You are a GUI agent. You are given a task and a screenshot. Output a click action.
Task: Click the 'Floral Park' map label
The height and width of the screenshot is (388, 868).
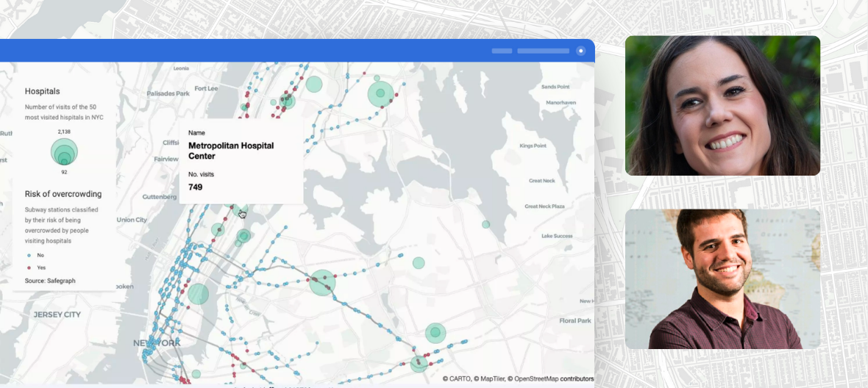click(575, 320)
